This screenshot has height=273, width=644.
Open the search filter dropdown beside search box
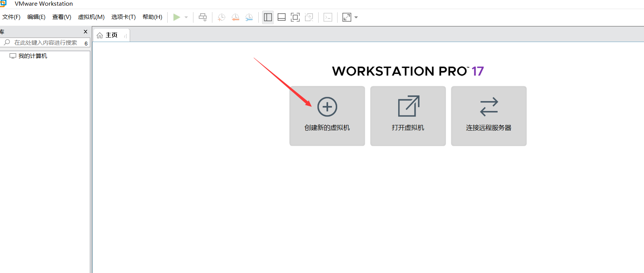coord(86,43)
